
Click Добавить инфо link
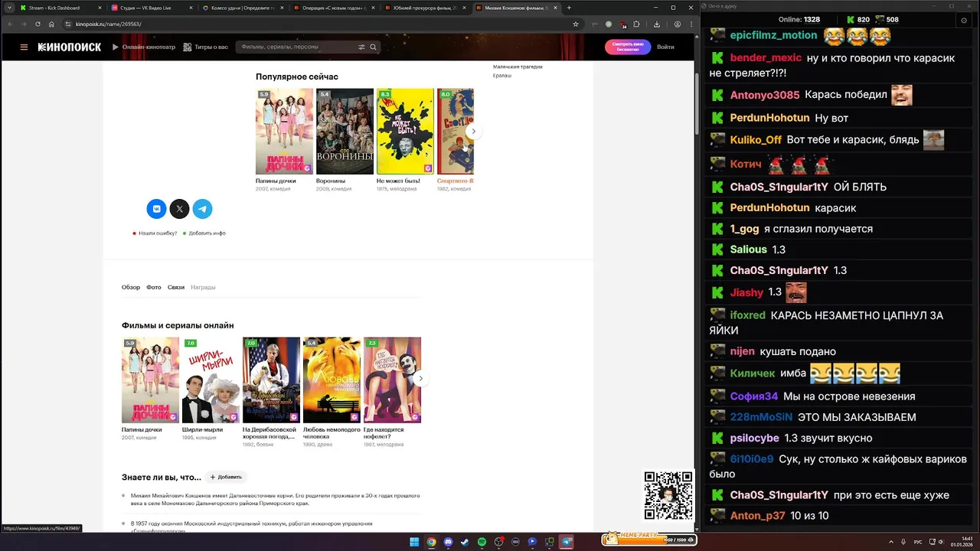tap(207, 233)
